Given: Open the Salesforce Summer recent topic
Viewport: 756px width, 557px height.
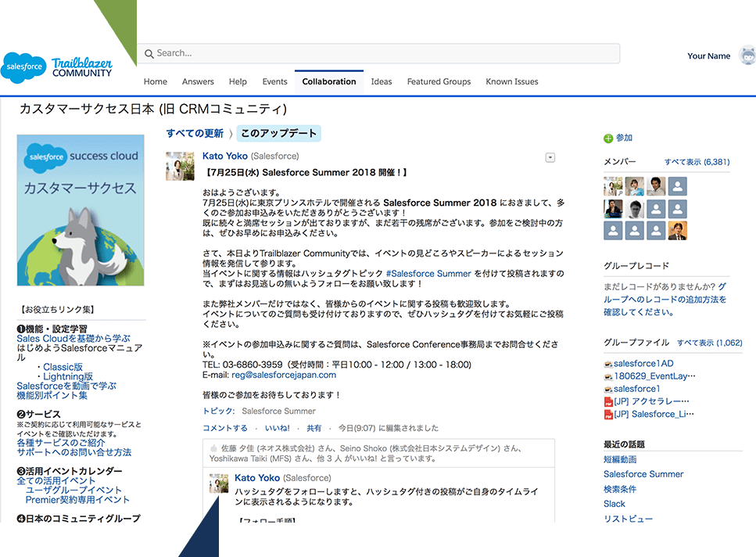Looking at the screenshot, I should click(643, 474).
